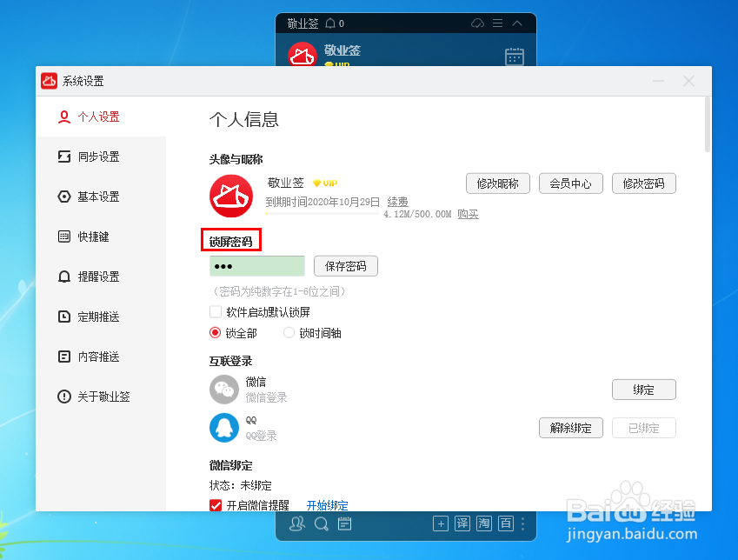Click the 购买 storage link
738x560 pixels.
pyautogui.click(x=468, y=214)
